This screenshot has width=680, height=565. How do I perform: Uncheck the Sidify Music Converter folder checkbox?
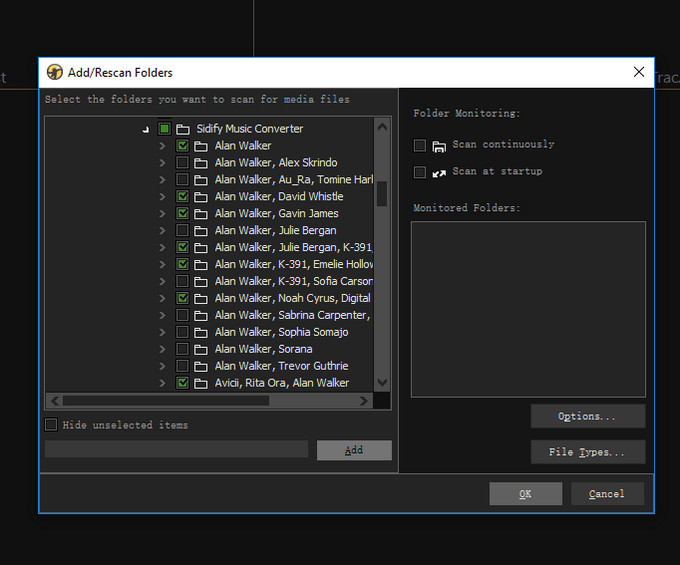point(164,128)
